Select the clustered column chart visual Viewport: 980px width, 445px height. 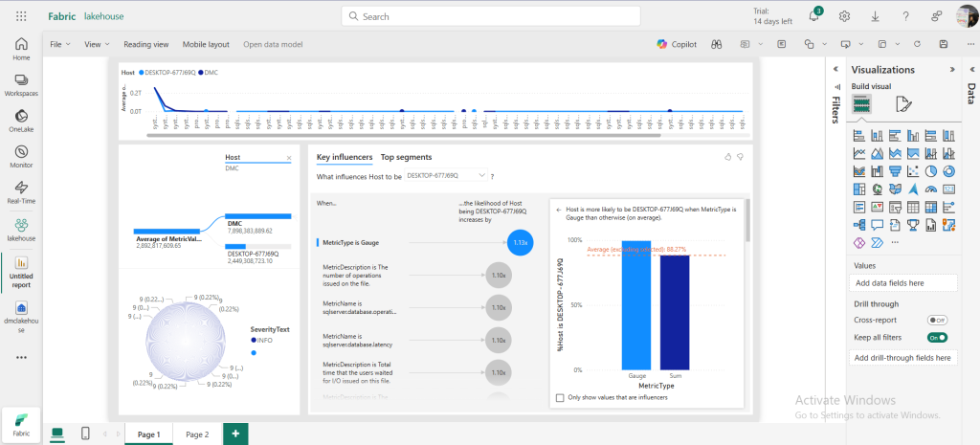coord(913,135)
